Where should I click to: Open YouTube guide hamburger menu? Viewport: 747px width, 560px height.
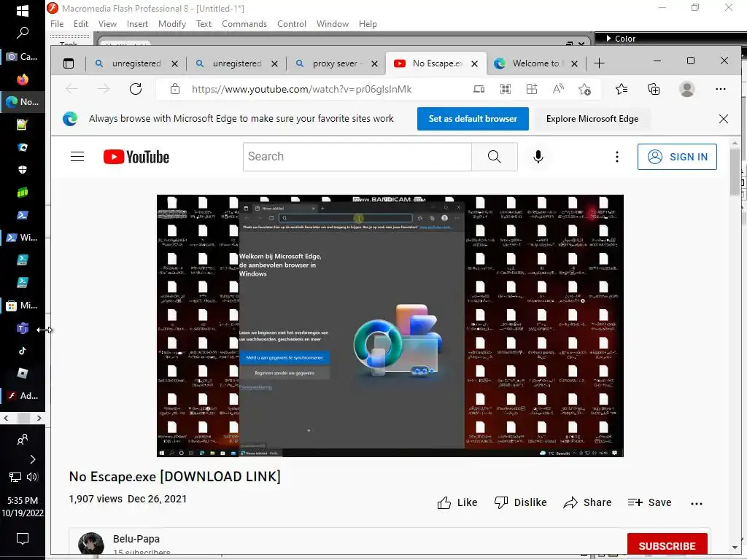pos(77,157)
